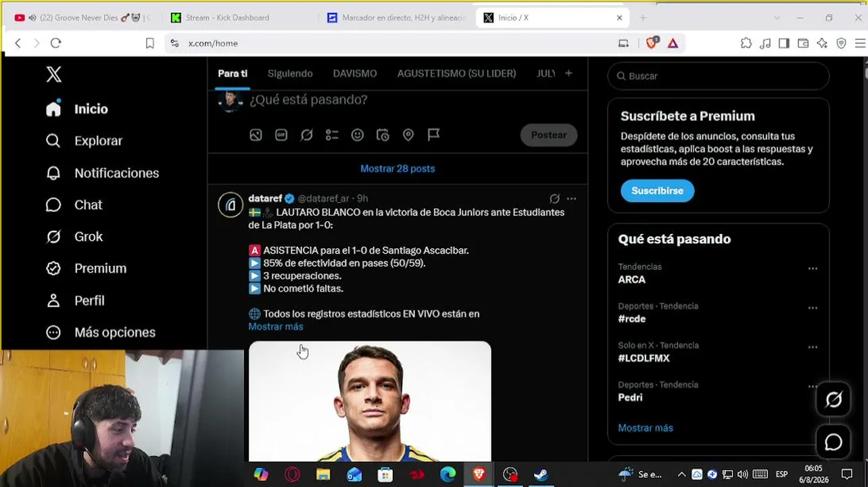This screenshot has height=487, width=868.
Task: Open Brave Shields panel
Action: [652, 43]
